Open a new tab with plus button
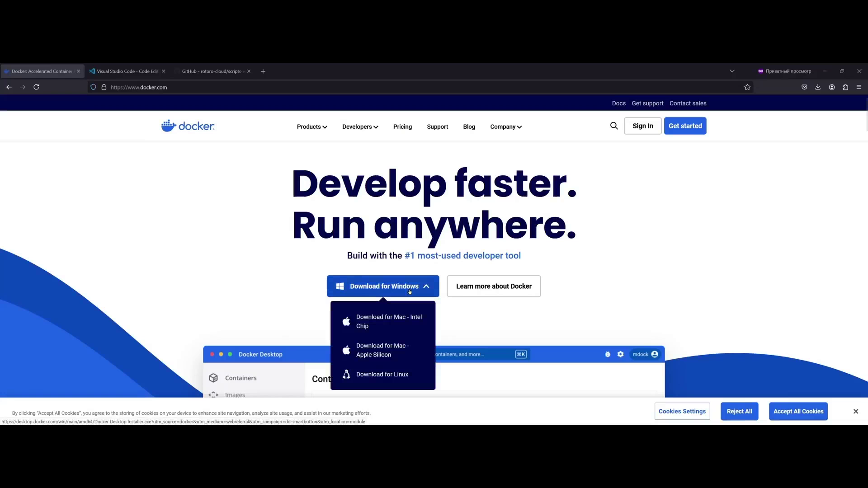 coord(263,71)
